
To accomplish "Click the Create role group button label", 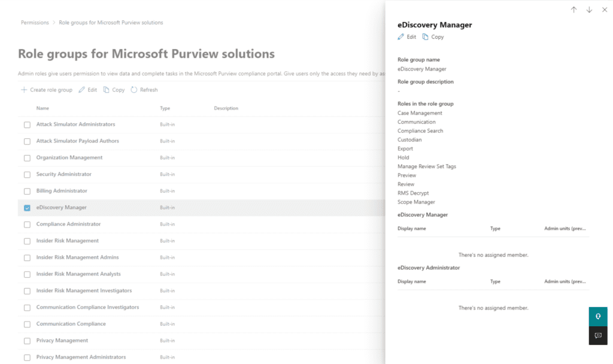I will (51, 90).
